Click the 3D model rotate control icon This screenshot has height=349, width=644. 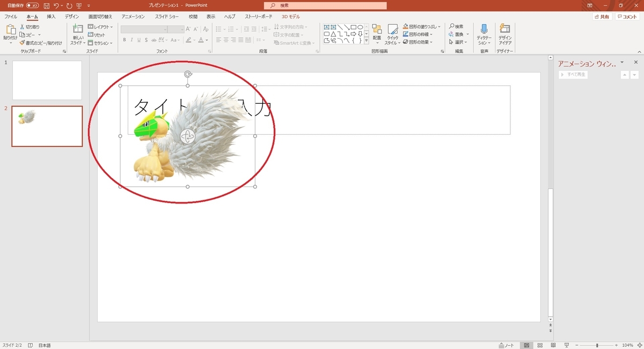(x=187, y=136)
